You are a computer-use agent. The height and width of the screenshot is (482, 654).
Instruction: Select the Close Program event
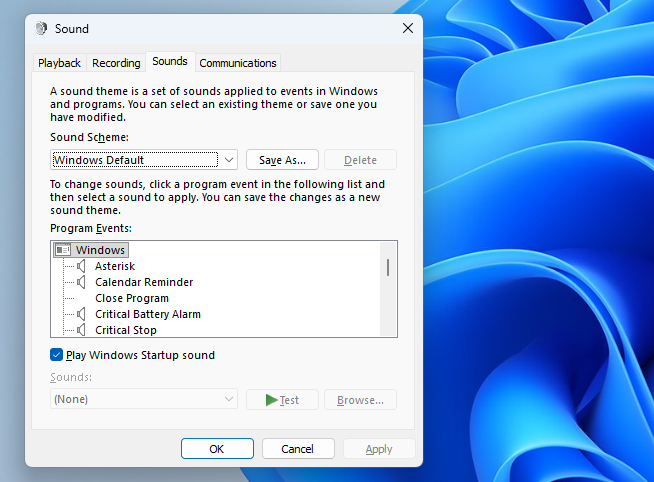(x=132, y=298)
